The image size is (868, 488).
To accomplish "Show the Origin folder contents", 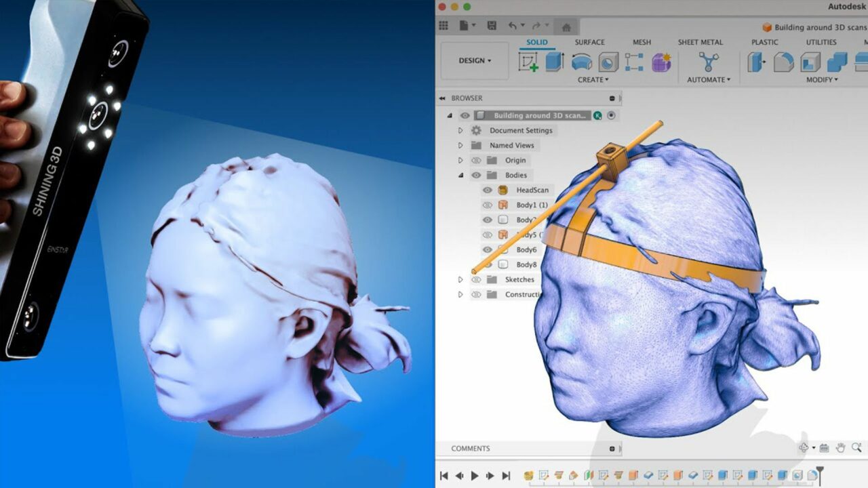I will pyautogui.click(x=461, y=160).
